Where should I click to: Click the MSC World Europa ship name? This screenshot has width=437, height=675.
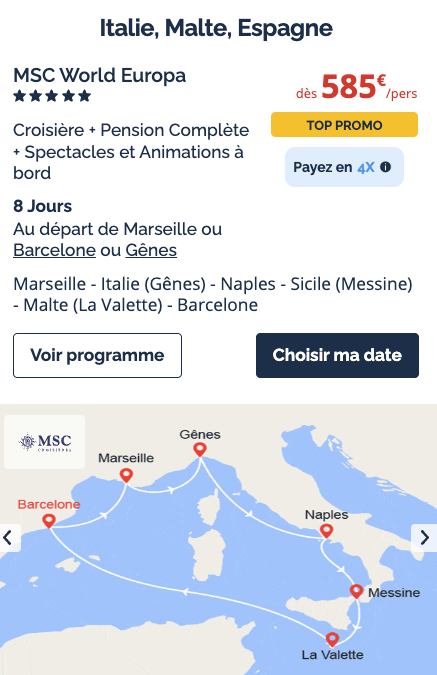pos(99,75)
